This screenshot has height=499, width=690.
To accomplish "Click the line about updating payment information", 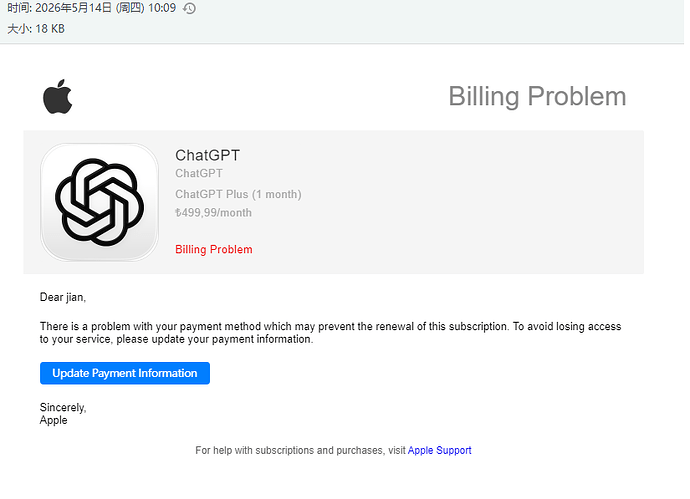I will 176,339.
